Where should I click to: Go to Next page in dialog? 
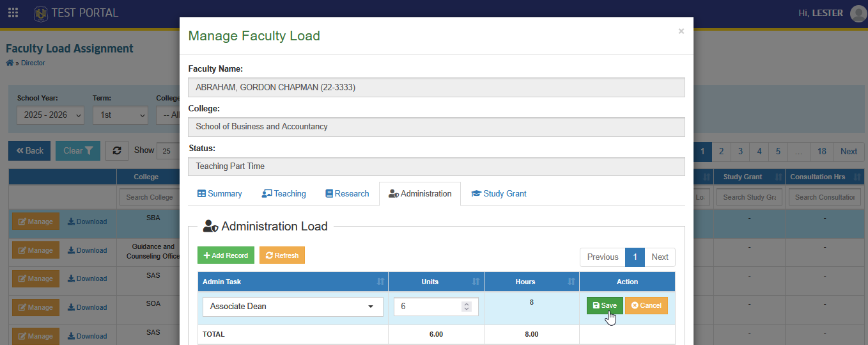pyautogui.click(x=660, y=257)
